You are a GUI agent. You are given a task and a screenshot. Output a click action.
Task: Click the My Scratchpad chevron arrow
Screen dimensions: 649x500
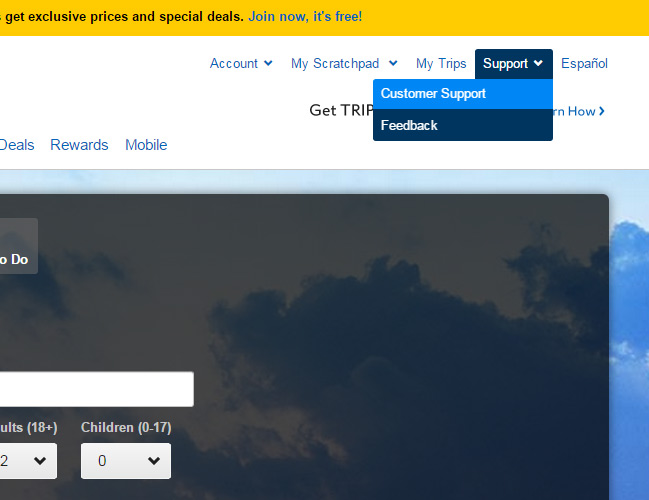click(x=393, y=63)
